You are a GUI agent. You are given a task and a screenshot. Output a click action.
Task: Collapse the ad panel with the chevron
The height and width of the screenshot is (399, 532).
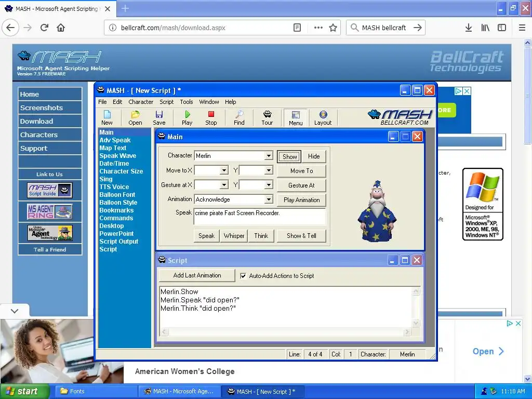coord(15,311)
